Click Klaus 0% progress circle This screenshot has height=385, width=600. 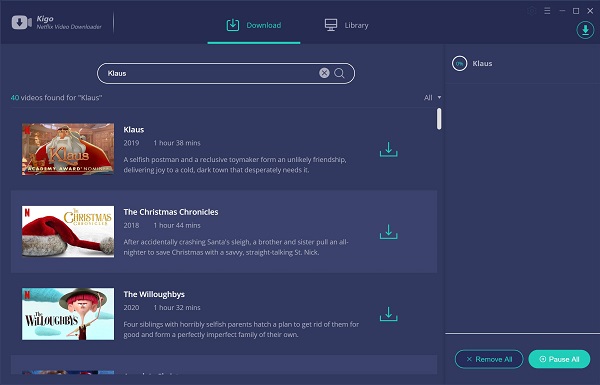[x=459, y=64]
